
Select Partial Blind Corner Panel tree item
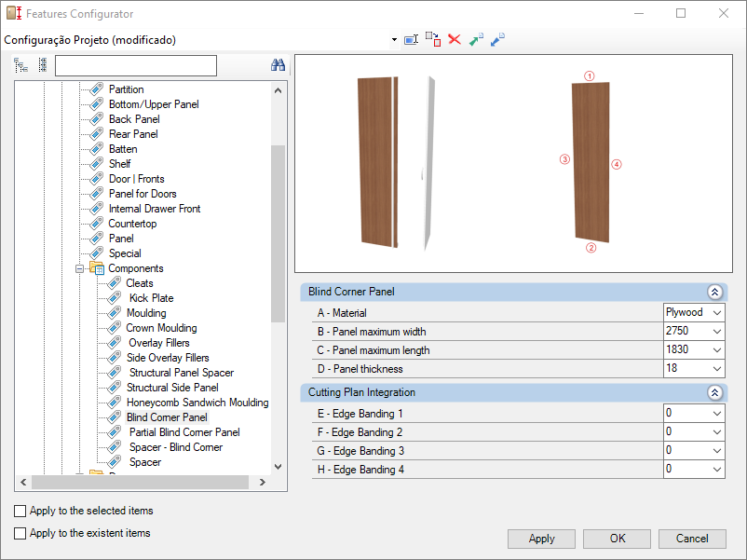[x=184, y=432]
